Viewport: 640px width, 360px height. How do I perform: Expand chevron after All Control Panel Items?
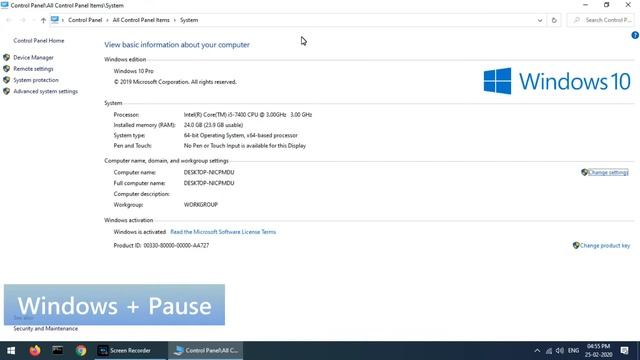tap(175, 20)
